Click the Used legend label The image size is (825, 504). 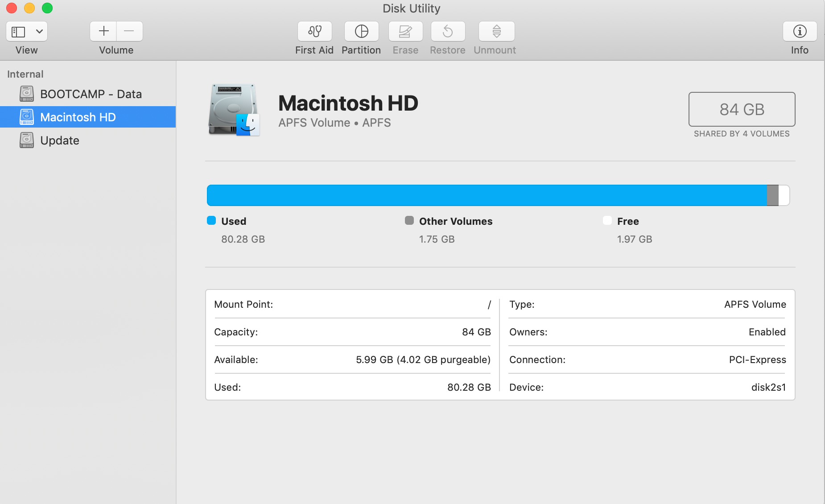(x=234, y=221)
